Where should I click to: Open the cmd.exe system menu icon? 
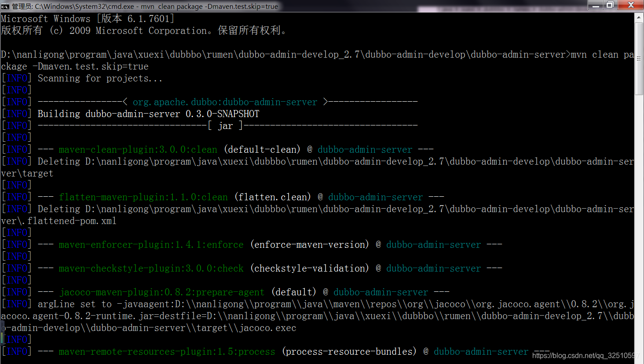[x=5, y=6]
